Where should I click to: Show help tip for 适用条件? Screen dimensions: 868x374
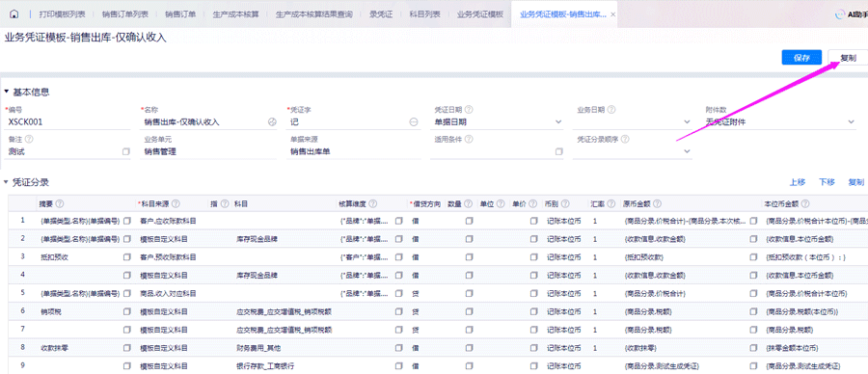point(469,140)
